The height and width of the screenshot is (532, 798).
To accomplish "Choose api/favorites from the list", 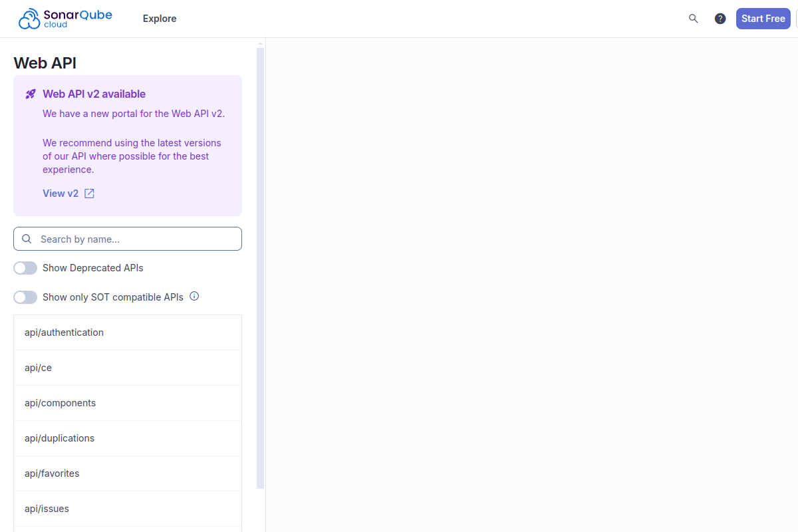I will pos(128,473).
